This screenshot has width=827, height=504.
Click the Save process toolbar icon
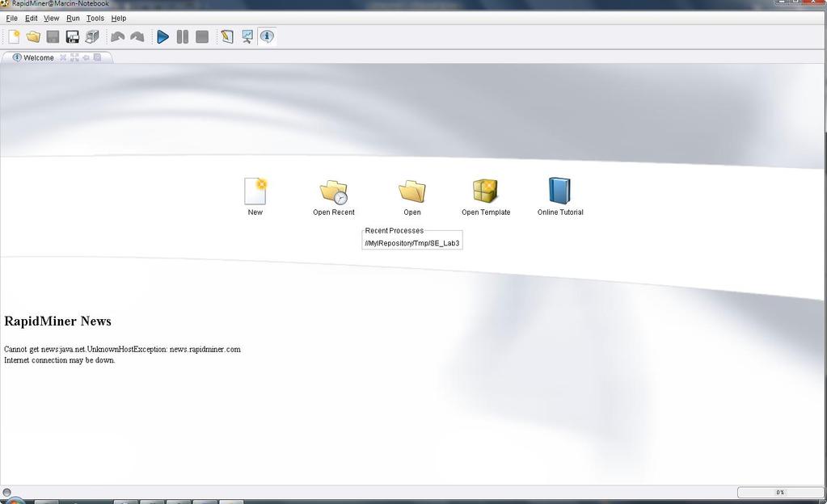53,37
